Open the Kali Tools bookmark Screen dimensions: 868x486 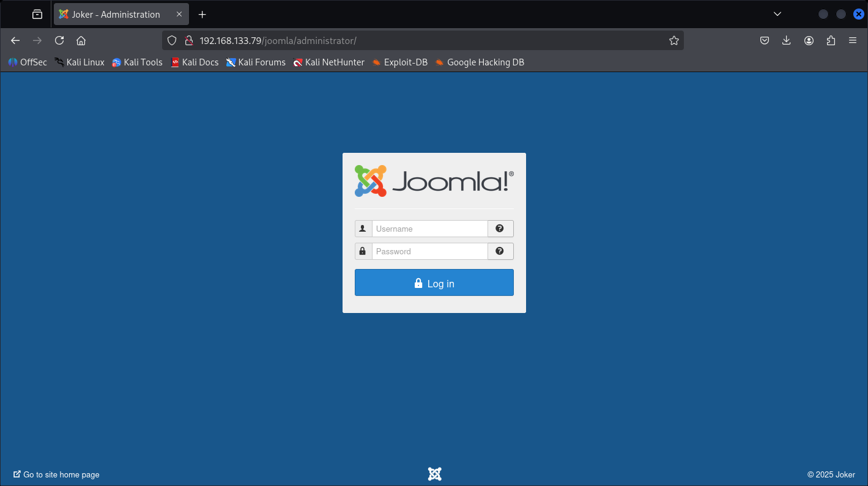138,62
